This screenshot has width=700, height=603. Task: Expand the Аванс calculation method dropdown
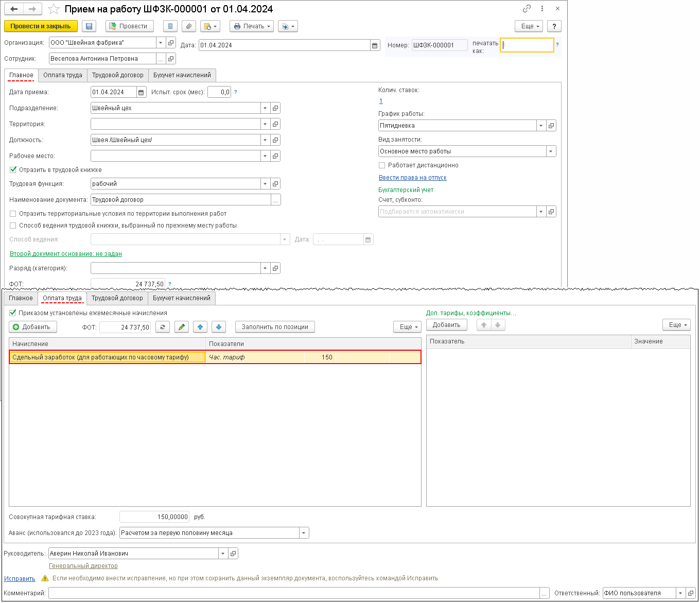coord(304,533)
